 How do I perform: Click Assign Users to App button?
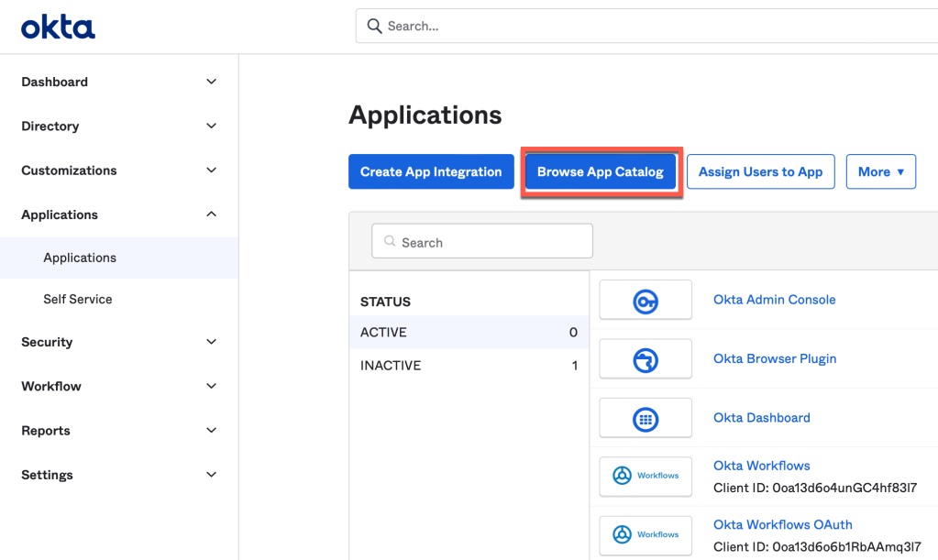[760, 171]
